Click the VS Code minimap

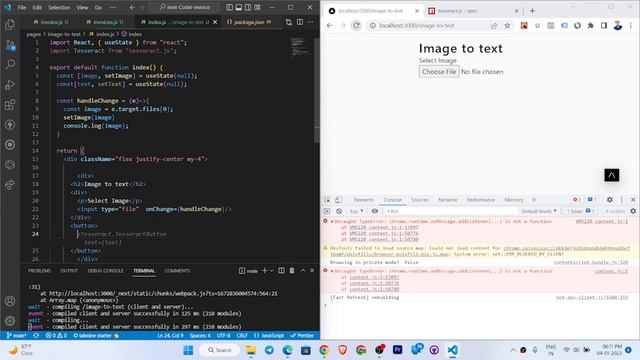click(x=302, y=47)
